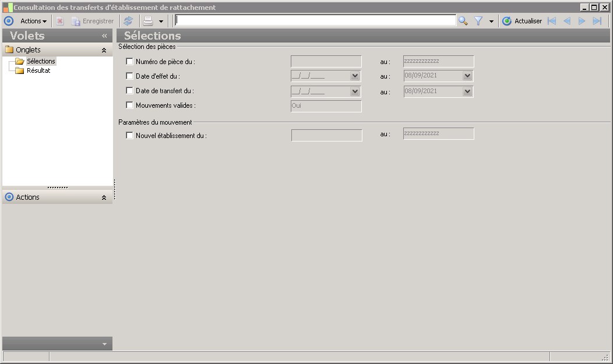The image size is (613, 364).
Task: Click the magnifying glass search icon
Action: [463, 21]
